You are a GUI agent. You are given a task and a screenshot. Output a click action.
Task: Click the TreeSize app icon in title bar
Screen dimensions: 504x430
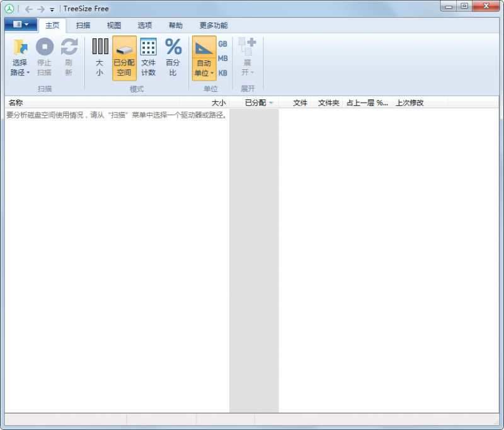[9, 9]
